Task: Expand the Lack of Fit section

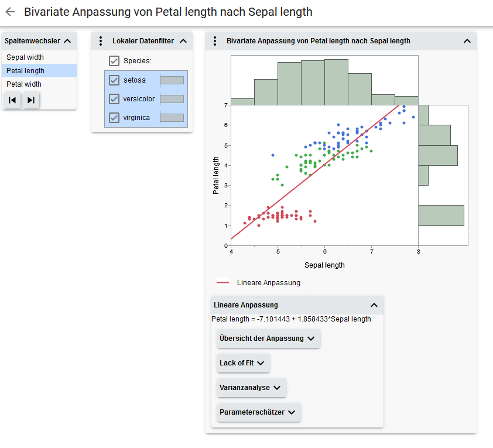Action: (242, 363)
